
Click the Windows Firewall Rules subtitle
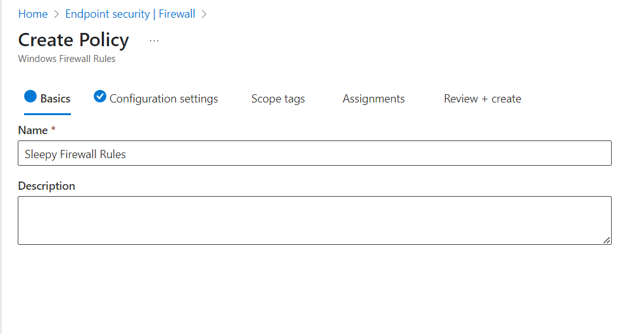[x=66, y=59]
